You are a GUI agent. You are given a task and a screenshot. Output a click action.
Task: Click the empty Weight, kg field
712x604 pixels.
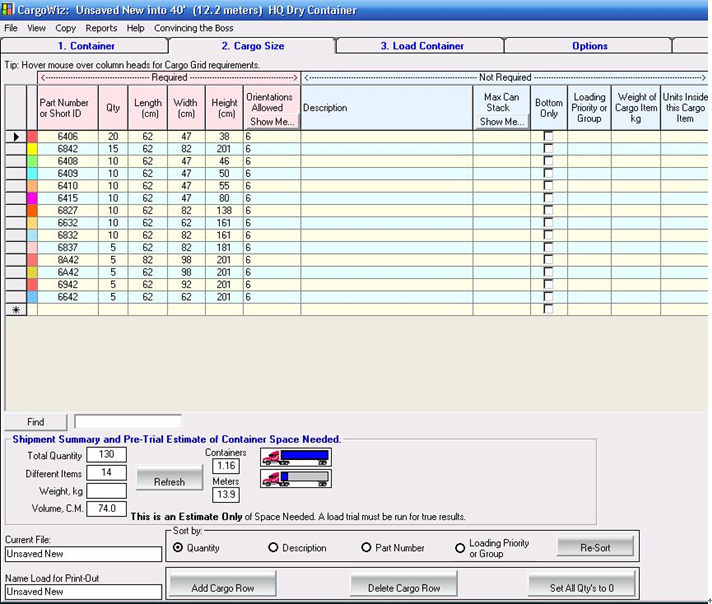click(x=107, y=490)
